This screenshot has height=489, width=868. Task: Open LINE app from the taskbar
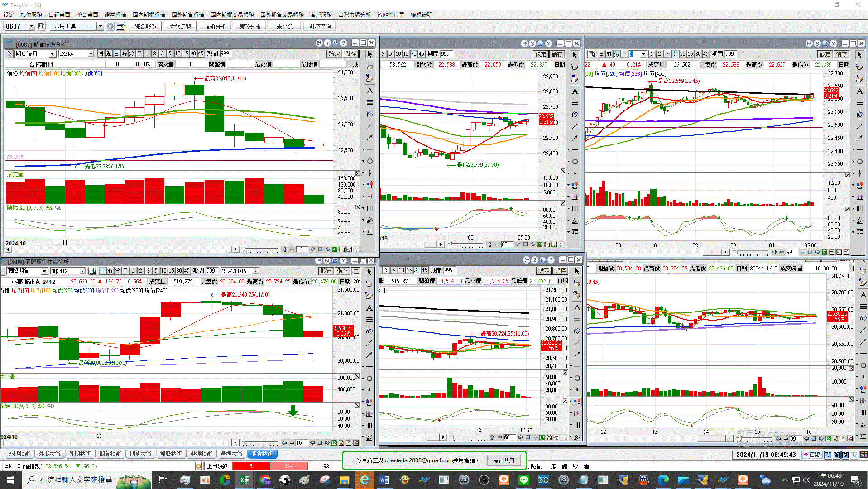point(524,480)
